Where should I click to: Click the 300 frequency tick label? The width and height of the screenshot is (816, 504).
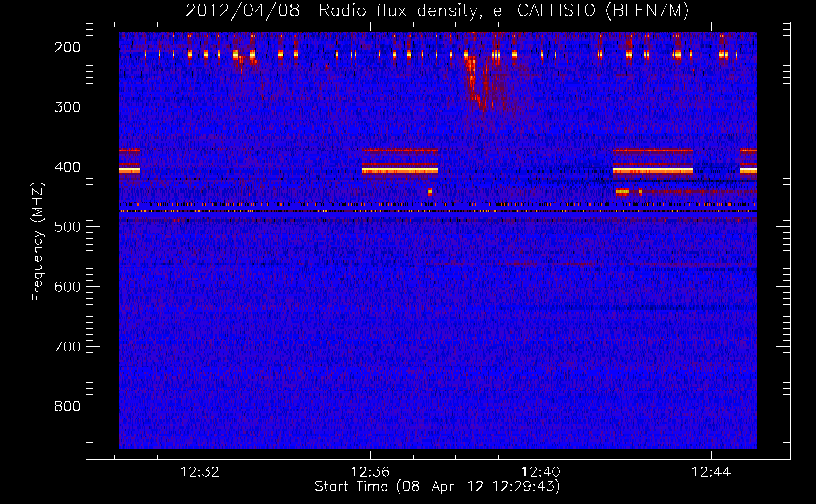[x=68, y=107]
